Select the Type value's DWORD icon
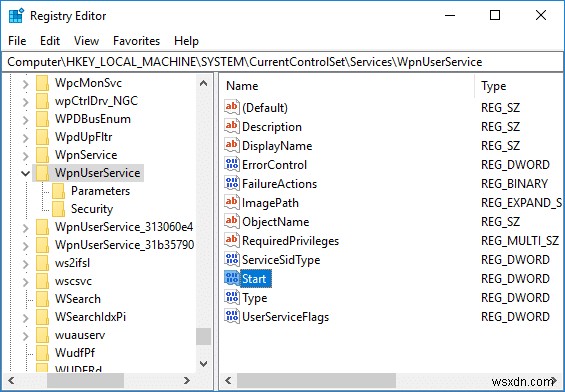 click(232, 298)
